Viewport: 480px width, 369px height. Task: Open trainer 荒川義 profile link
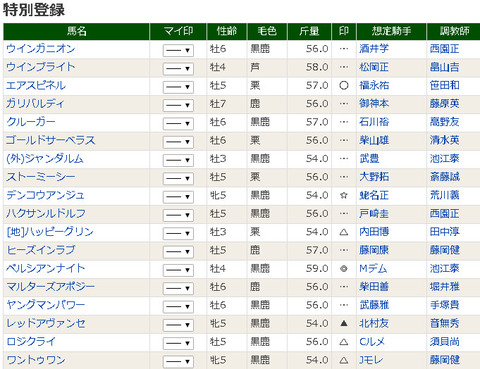pos(444,196)
